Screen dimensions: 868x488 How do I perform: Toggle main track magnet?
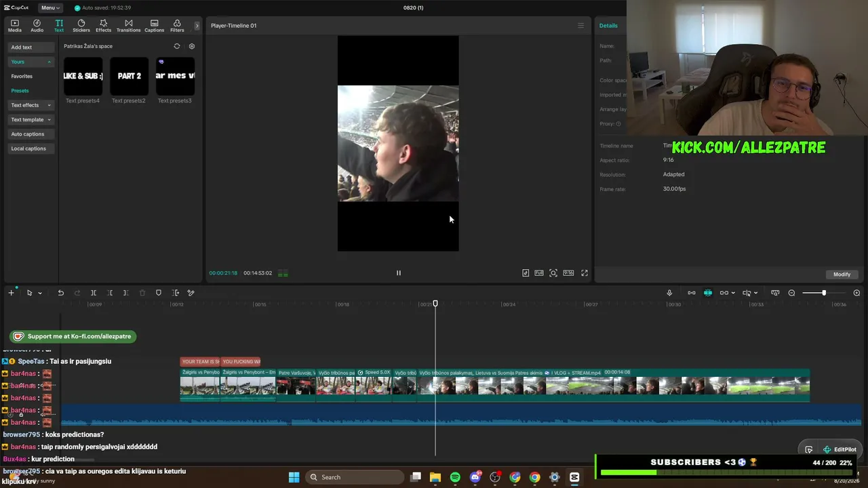tap(692, 293)
